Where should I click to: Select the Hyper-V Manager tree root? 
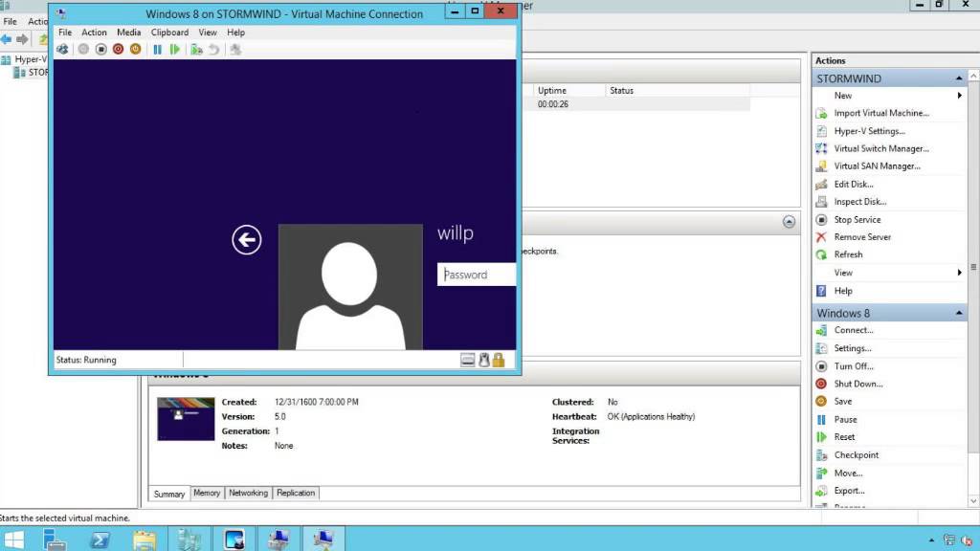coord(24,59)
